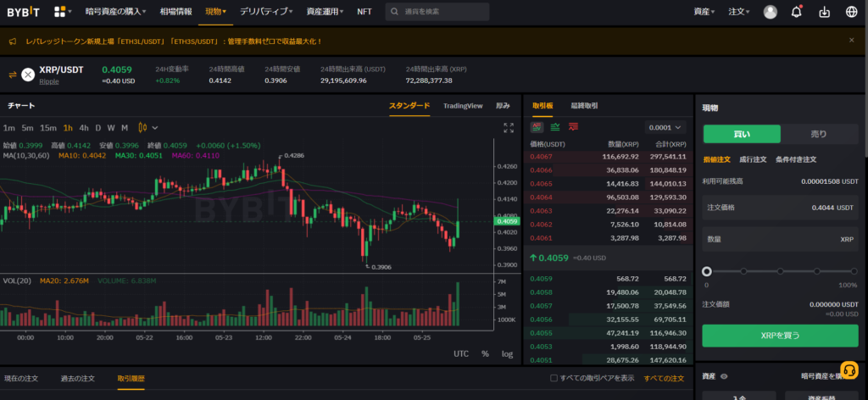Screen dimensions: 868x400
Task: Toggle log scale on chart
Action: (x=507, y=353)
